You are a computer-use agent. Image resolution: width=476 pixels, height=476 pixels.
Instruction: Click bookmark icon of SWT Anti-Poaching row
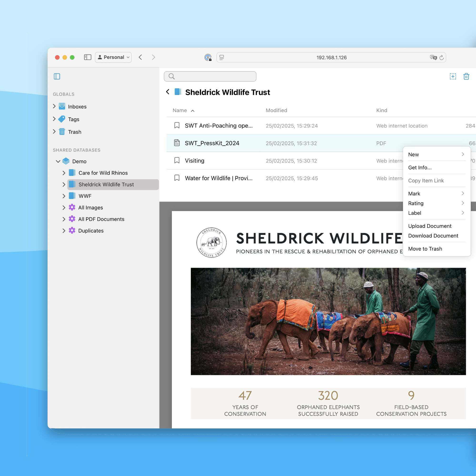tap(177, 125)
